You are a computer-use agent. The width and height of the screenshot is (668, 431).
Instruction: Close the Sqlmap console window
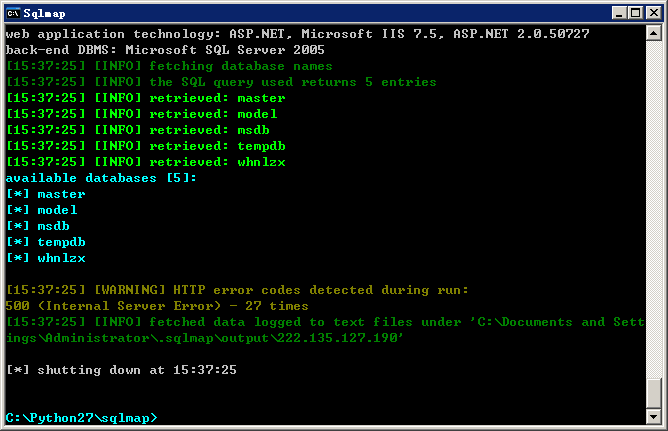click(653, 13)
